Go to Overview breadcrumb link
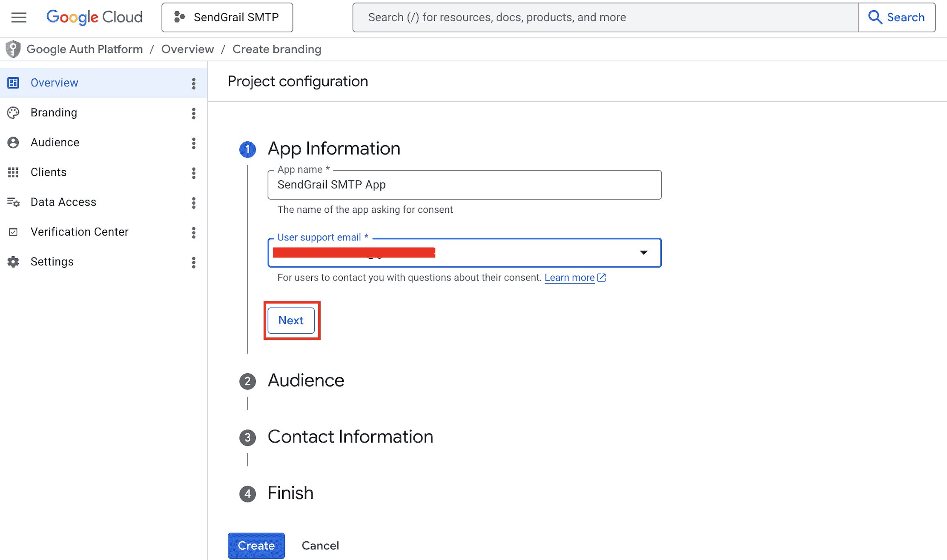 (187, 49)
